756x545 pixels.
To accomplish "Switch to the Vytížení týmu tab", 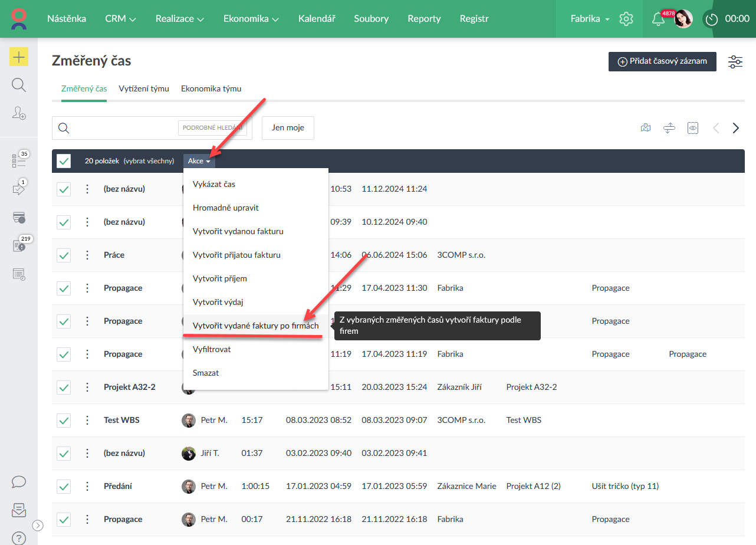I will [144, 88].
